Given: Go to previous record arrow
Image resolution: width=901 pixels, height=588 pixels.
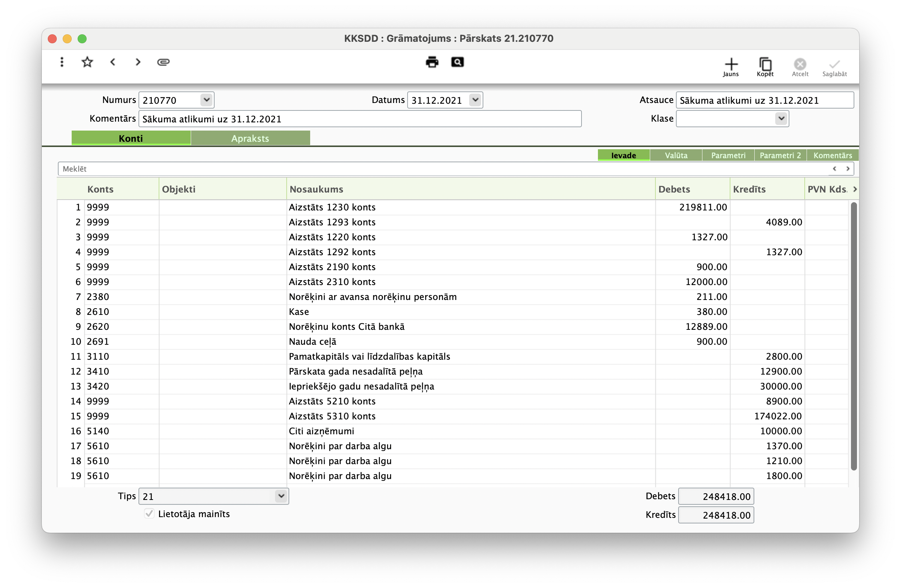Looking at the screenshot, I should click(113, 62).
